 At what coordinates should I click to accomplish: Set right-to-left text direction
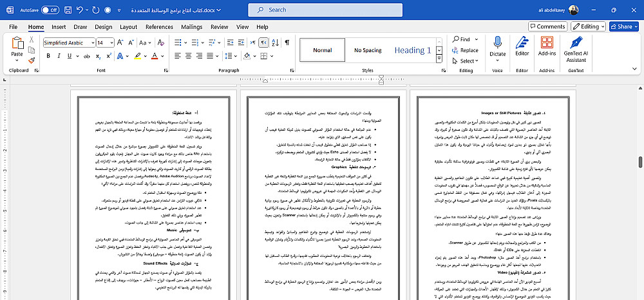[x=264, y=42]
